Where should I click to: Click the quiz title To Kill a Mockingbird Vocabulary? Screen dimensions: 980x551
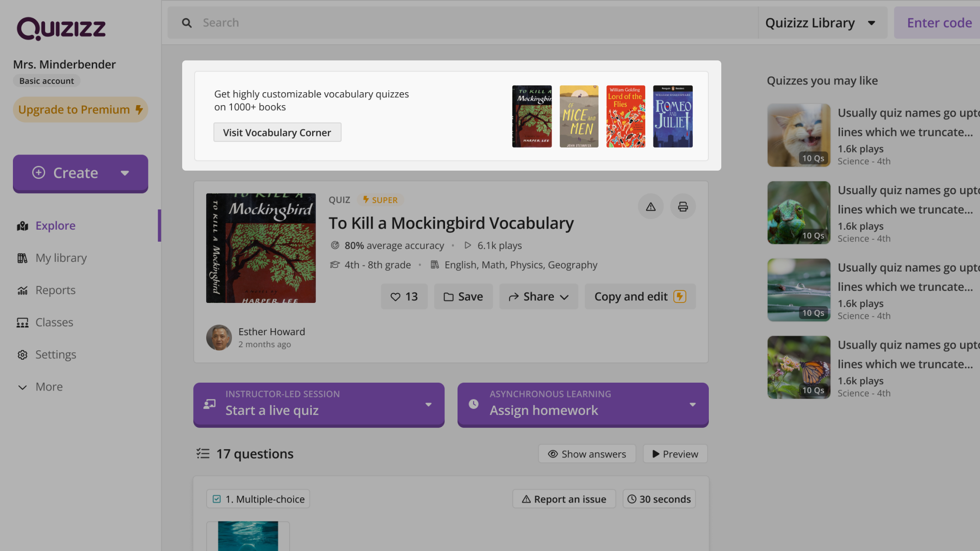point(451,224)
